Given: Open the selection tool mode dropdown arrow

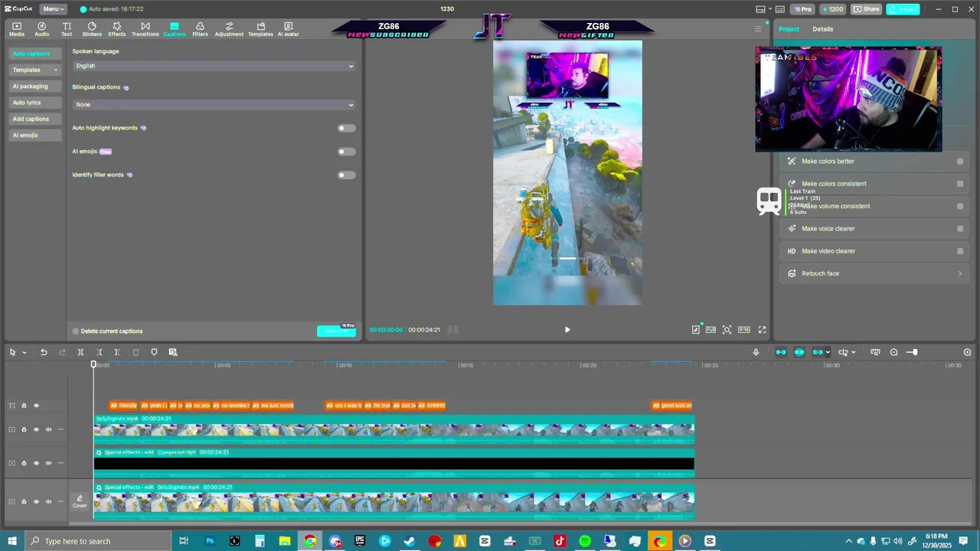Looking at the screenshot, I should [x=24, y=352].
